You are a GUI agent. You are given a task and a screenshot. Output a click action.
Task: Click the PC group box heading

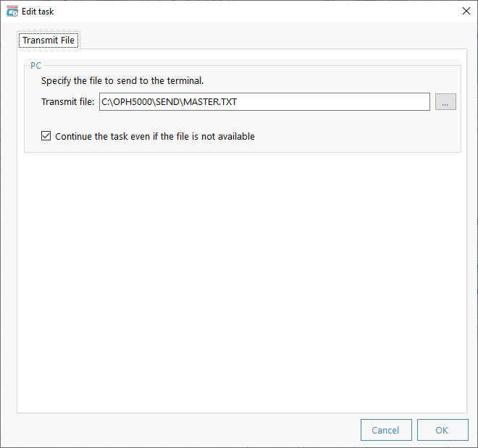[x=35, y=65]
